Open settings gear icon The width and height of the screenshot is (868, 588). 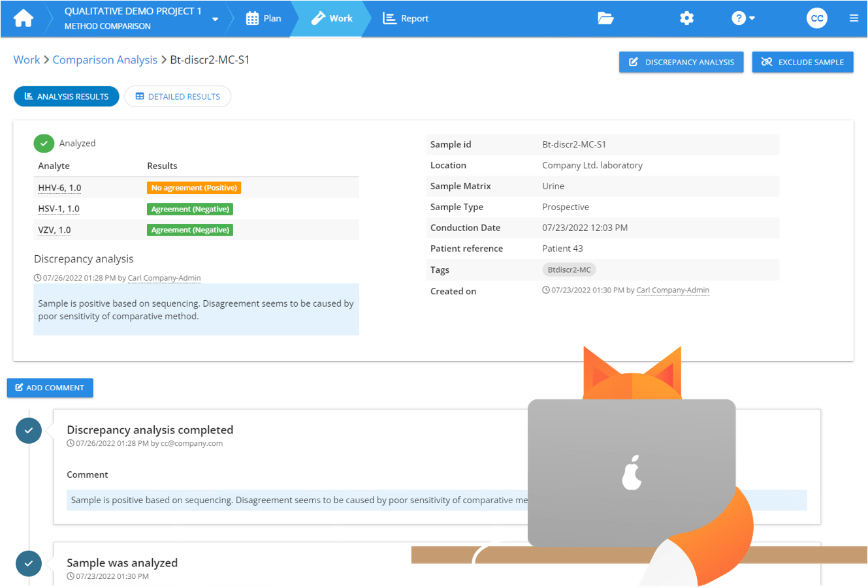pos(686,18)
